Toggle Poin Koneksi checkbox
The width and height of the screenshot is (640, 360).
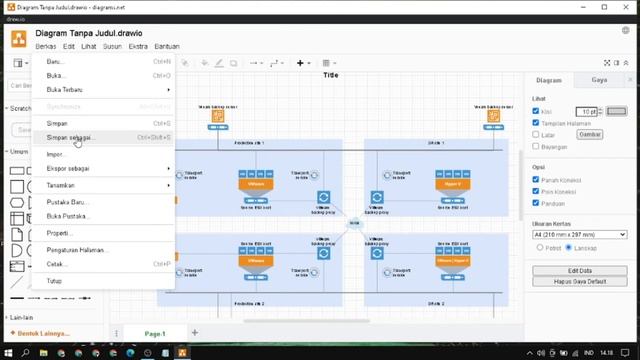click(x=536, y=191)
